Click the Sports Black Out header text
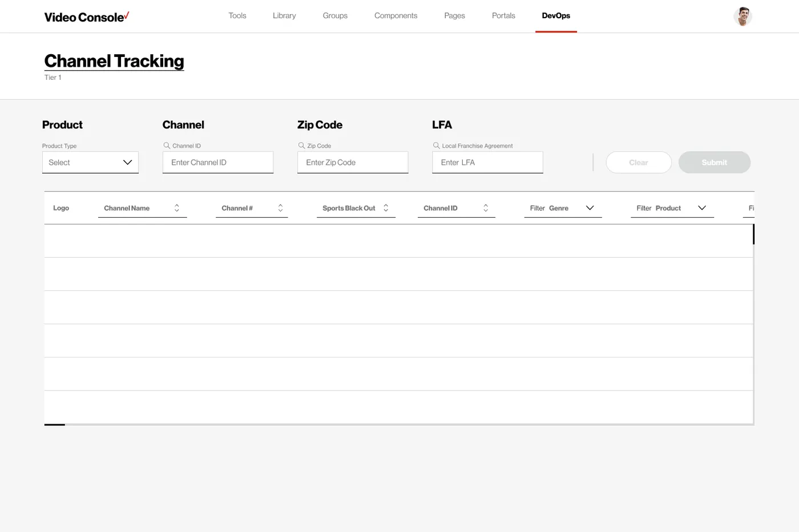Screen dimensions: 799x532 tap(349, 208)
